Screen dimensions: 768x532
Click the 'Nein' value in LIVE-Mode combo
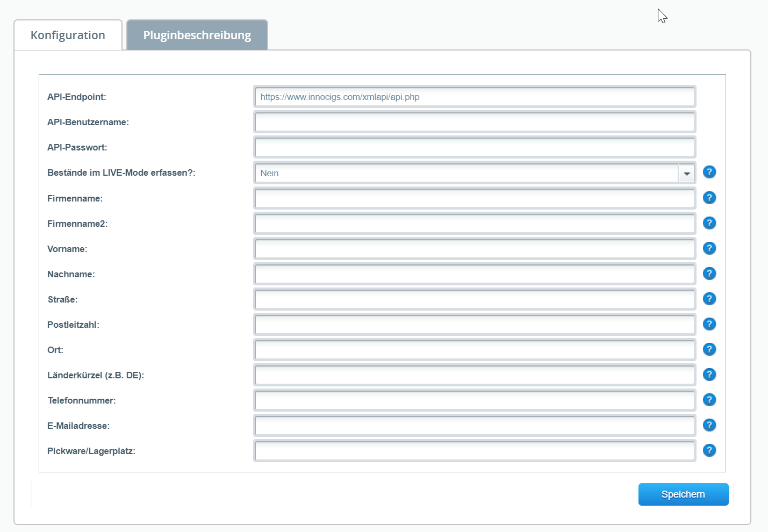pos(270,173)
